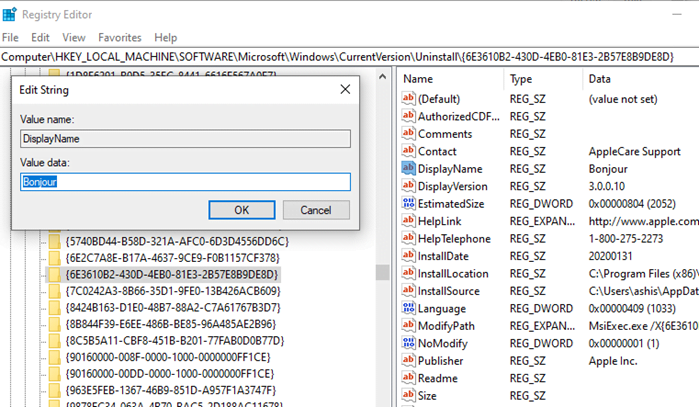Select the Contact string value icon

coord(408,151)
